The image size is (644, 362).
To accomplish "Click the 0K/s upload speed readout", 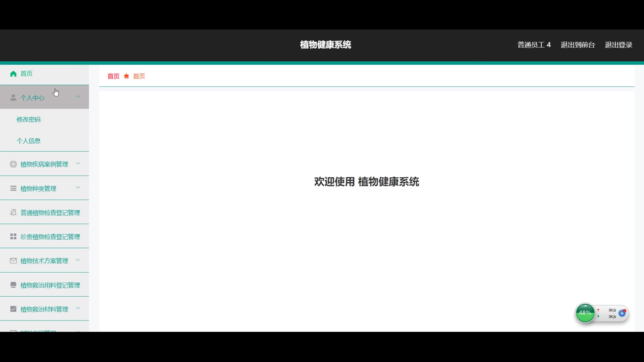I will (612, 310).
